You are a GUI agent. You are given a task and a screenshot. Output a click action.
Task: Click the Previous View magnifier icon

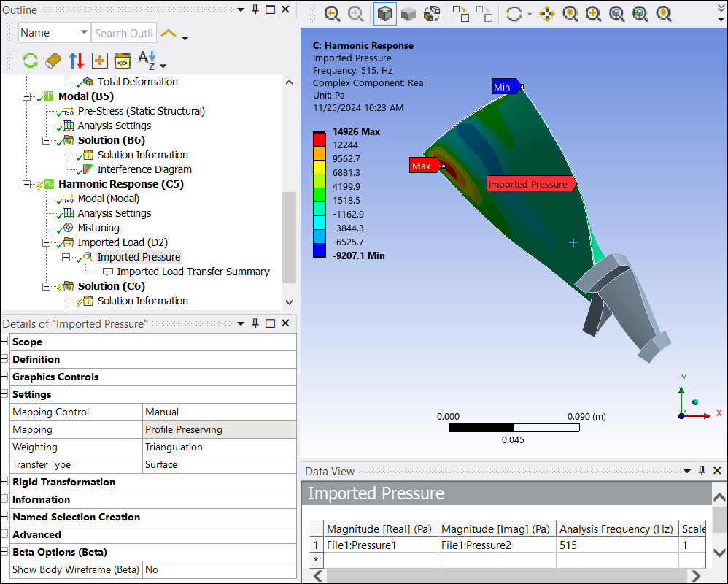333,13
